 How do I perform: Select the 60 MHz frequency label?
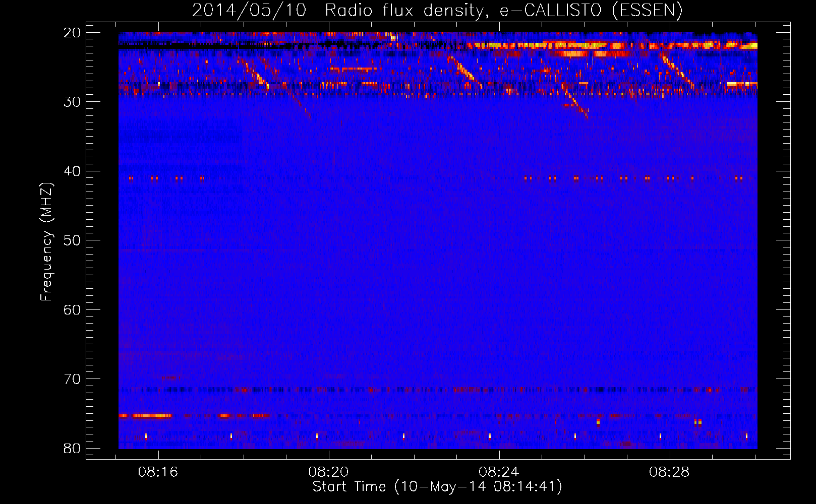(x=72, y=309)
